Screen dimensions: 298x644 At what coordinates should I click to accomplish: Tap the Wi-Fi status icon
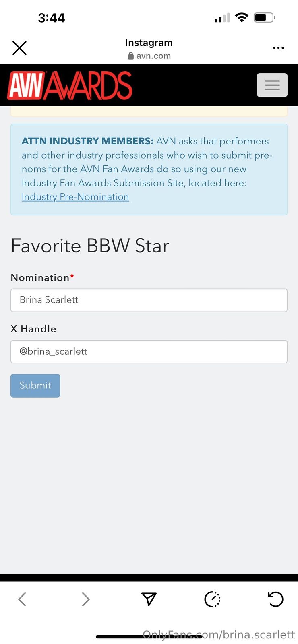tap(242, 17)
